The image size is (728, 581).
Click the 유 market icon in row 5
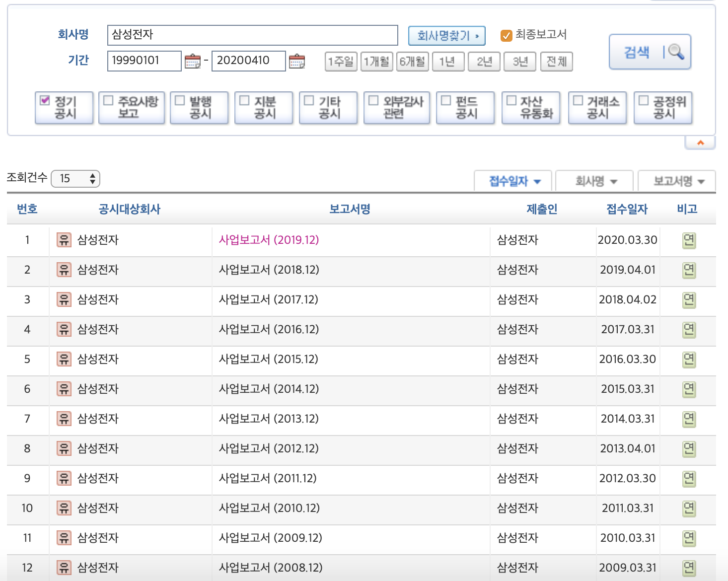coord(64,359)
